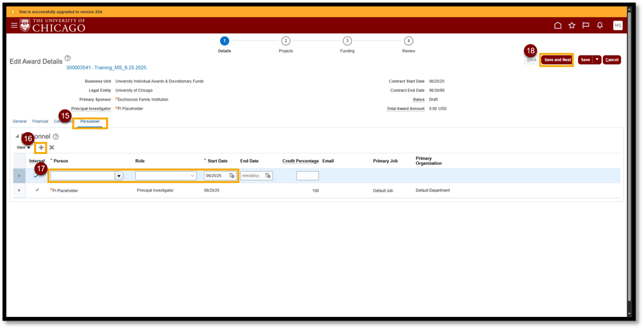The height and width of the screenshot is (329, 644).
Task: Click the add row plus icon
Action: click(x=41, y=148)
